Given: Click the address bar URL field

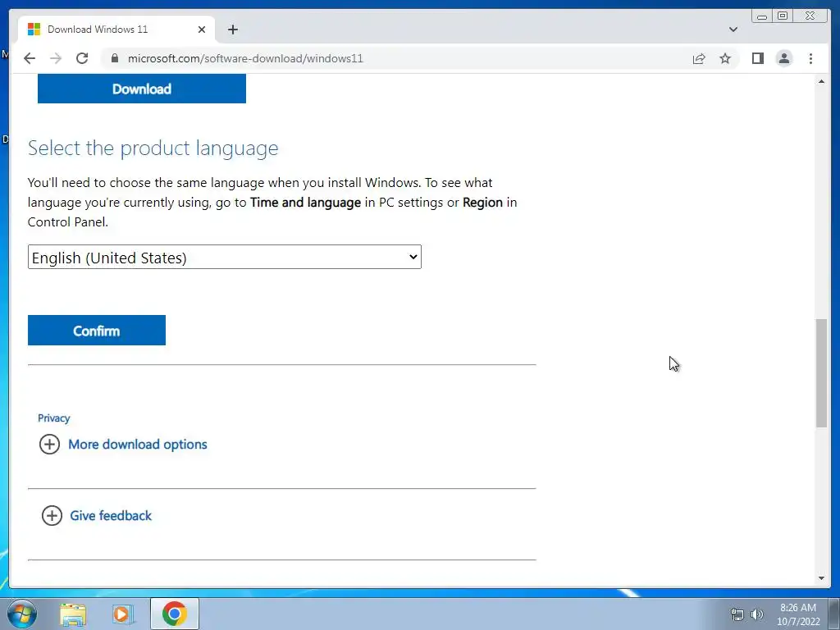Looking at the screenshot, I should (x=396, y=58).
